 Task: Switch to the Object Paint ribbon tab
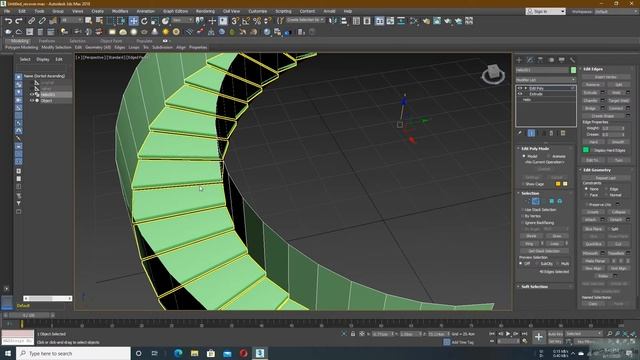pyautogui.click(x=111, y=41)
